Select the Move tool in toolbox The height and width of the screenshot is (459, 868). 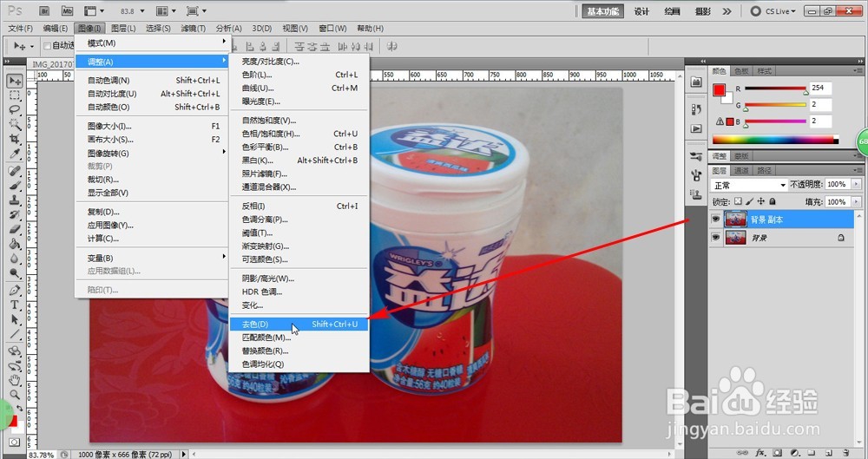tap(15, 81)
